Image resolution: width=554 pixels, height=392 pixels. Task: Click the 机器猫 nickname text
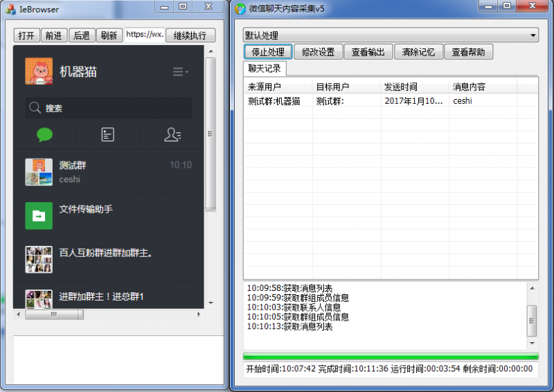[78, 72]
